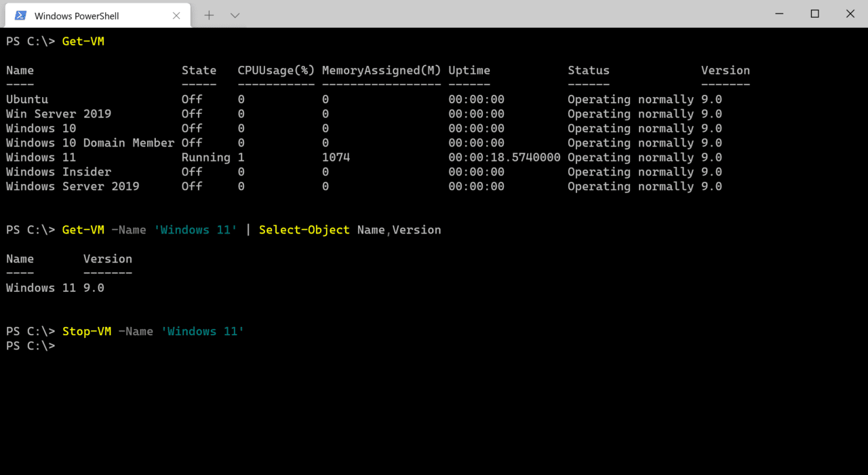Click the Select-Object cmdlet text

(304, 230)
